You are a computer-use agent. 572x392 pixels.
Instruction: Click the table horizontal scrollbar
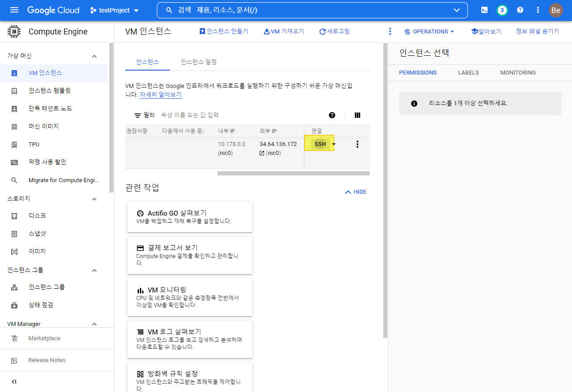294,173
